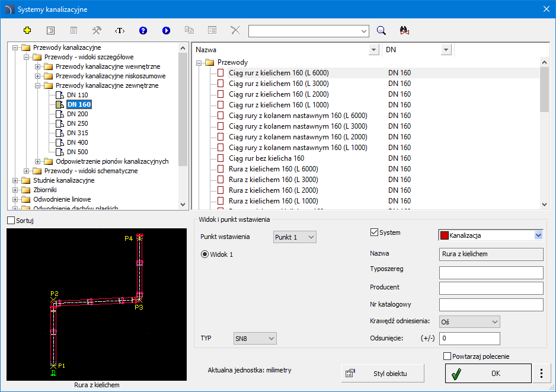Expand the Studnie kanalizacyjne tree node

click(15, 180)
